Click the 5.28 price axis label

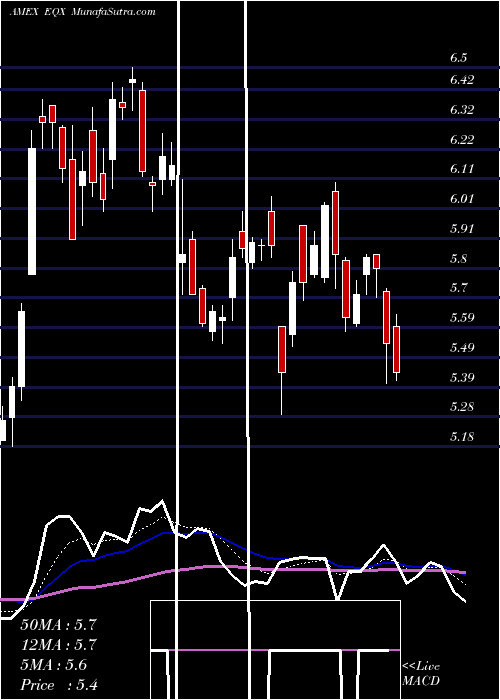(x=462, y=407)
